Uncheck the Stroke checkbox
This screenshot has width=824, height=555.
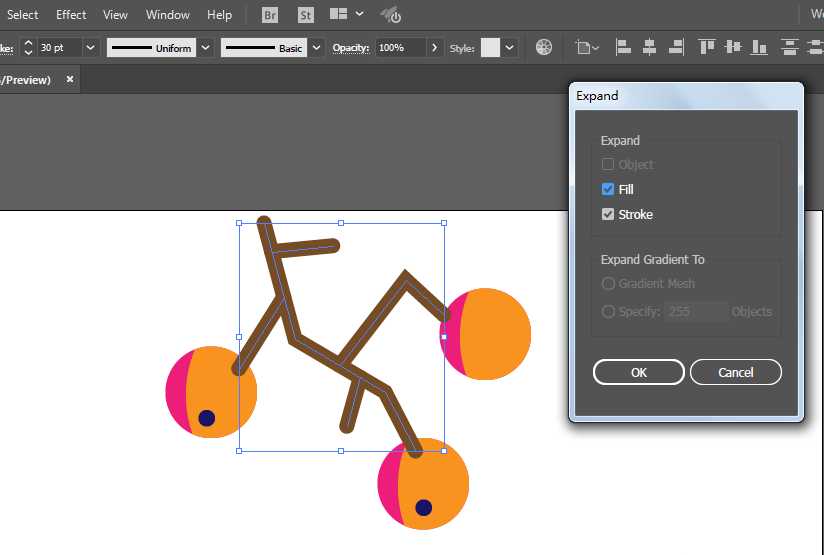click(608, 214)
